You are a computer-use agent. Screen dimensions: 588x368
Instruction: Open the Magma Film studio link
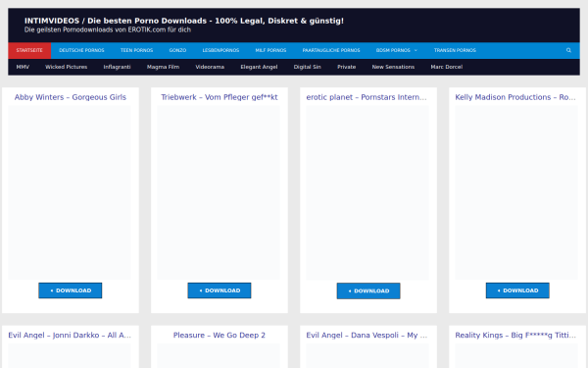pyautogui.click(x=163, y=67)
